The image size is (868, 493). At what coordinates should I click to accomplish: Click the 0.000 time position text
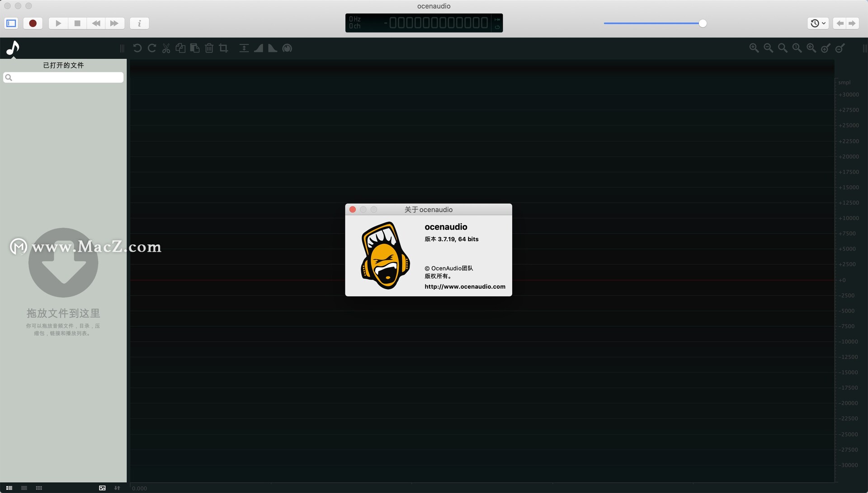pos(139,488)
